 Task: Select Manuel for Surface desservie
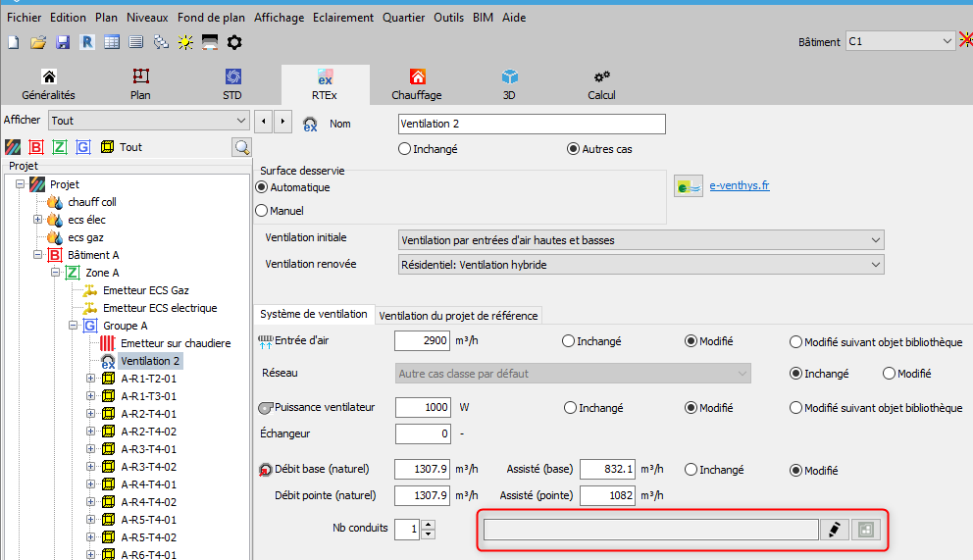pos(262,210)
